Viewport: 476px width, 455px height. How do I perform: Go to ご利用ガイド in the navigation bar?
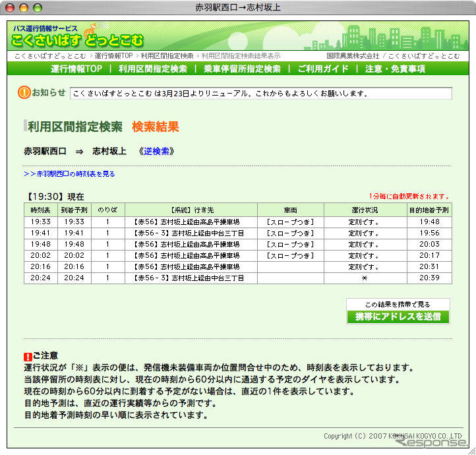click(x=323, y=69)
